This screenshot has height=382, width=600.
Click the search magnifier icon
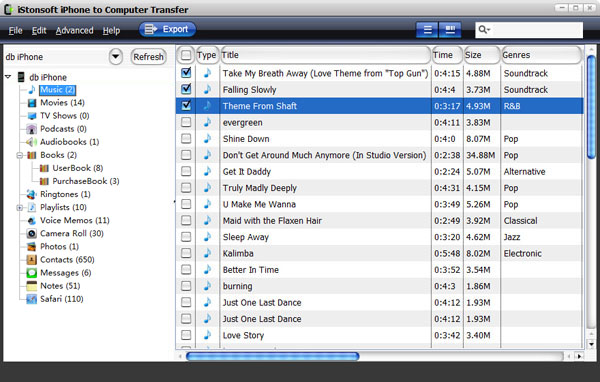[484, 29]
